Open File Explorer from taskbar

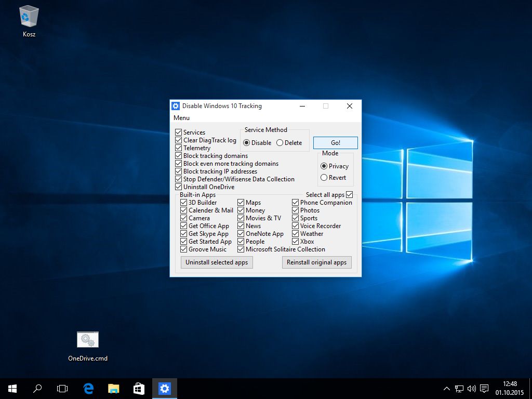(114, 389)
